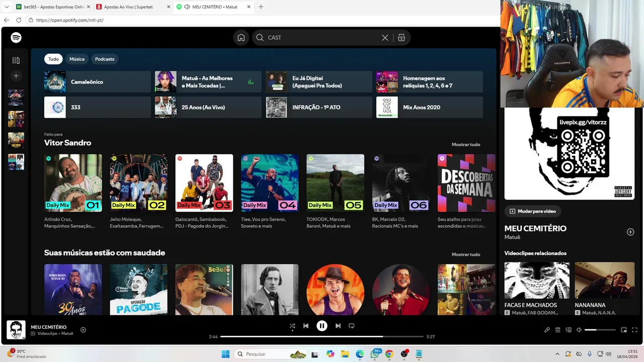Open Daily Mix 06 cover

(401, 183)
